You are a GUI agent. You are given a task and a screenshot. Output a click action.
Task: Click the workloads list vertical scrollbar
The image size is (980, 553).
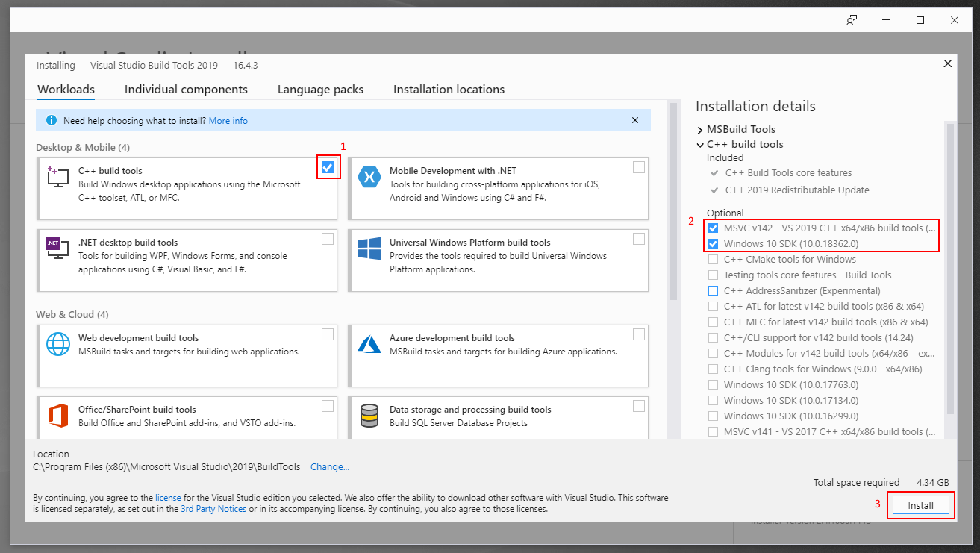[x=673, y=201]
